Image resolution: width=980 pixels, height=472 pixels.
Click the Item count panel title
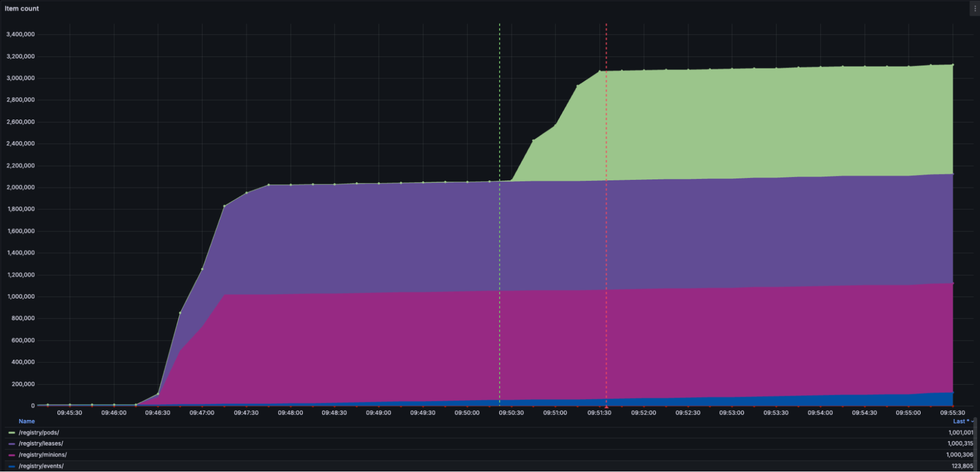pos(22,8)
